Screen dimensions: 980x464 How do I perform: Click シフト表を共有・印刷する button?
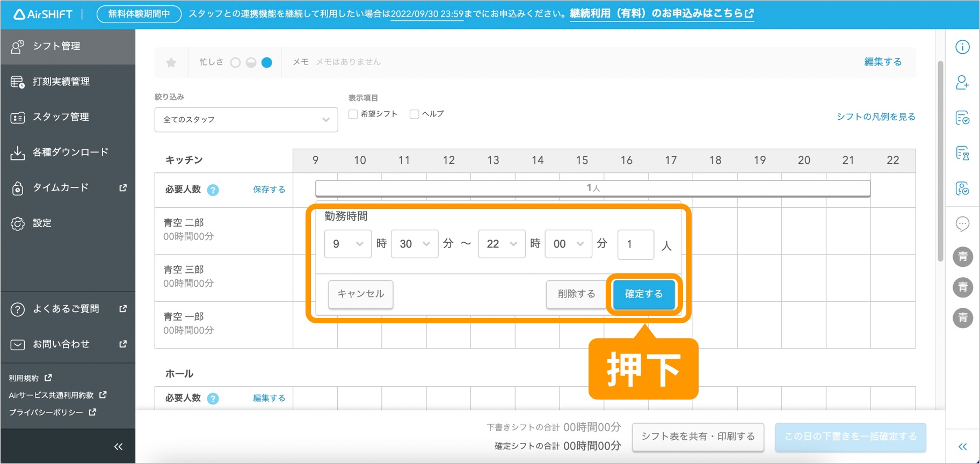coord(698,437)
